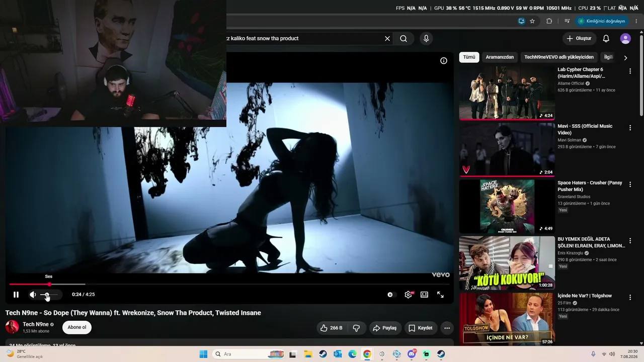Open more options for Mavi - SSS video
Viewport: 644px width, 362px height.
pos(630,128)
